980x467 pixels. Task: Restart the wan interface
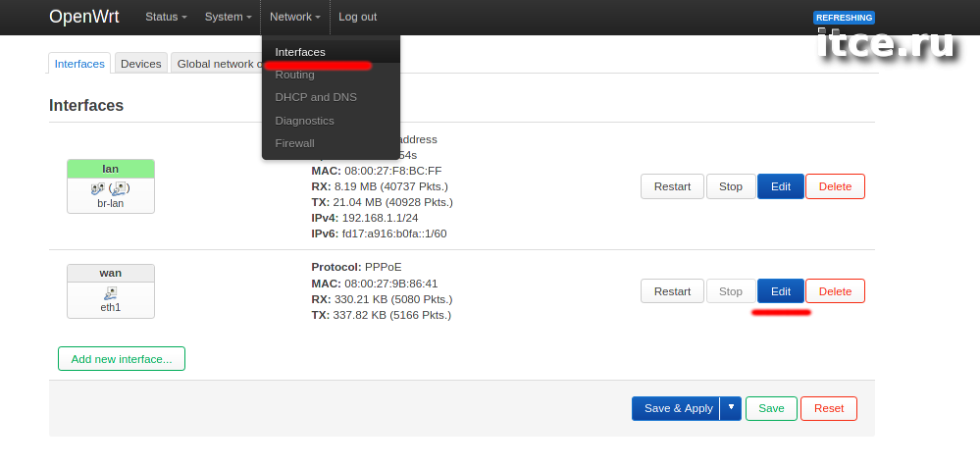pos(673,291)
